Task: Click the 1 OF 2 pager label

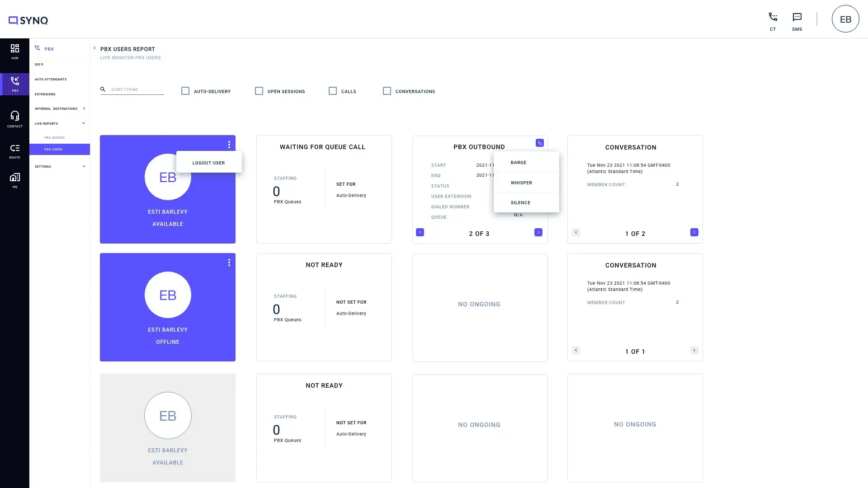Action: 635,234
